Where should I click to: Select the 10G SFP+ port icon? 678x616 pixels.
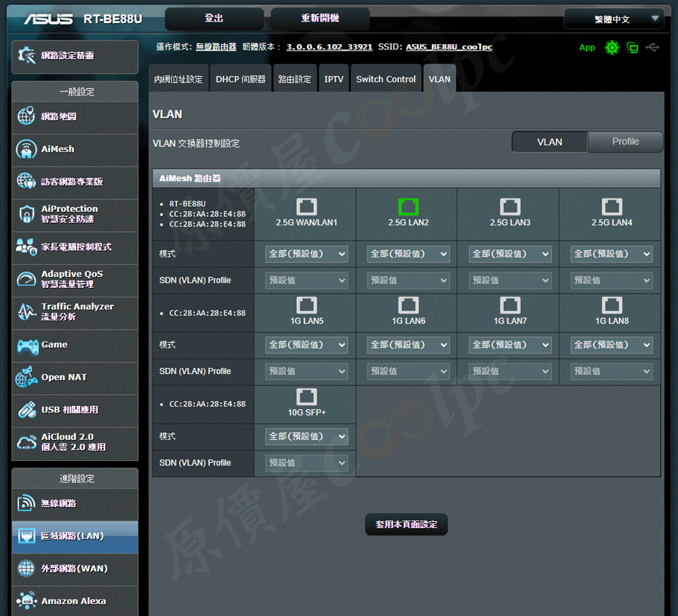coord(306,396)
